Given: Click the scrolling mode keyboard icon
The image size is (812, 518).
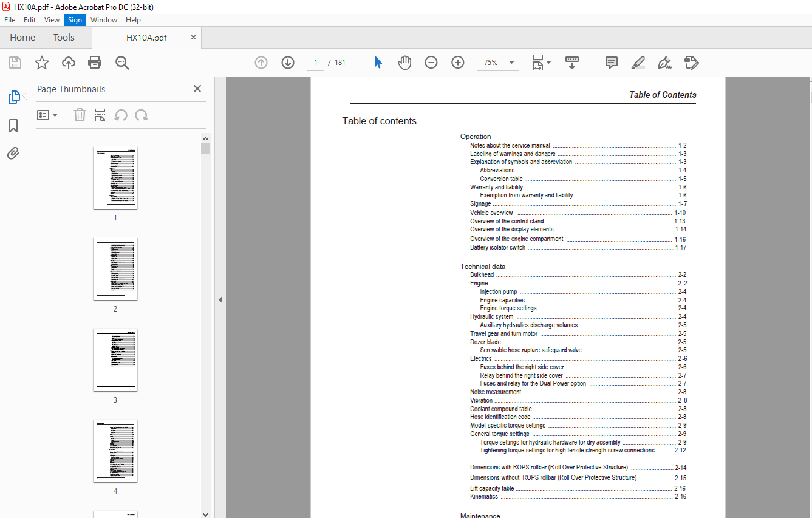Looking at the screenshot, I should point(572,63).
